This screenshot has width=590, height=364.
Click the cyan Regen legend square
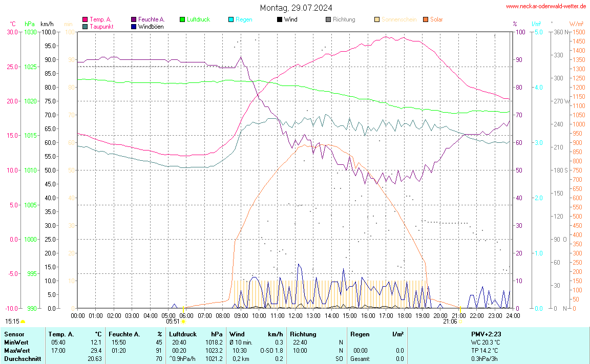point(231,19)
